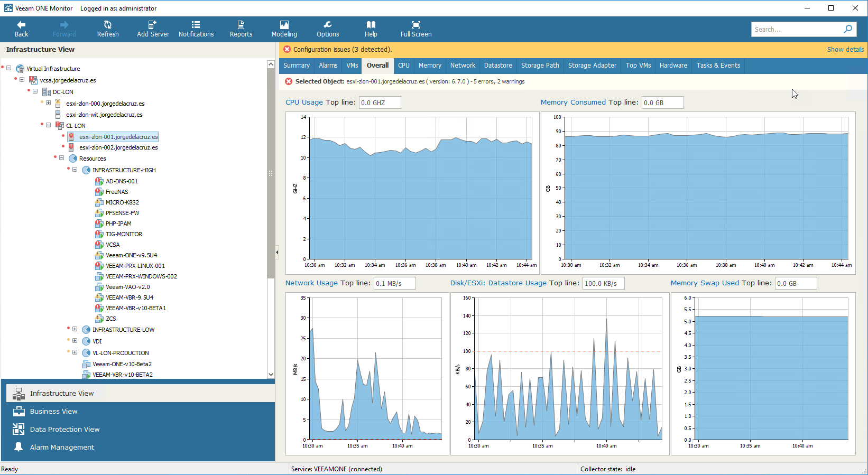Click the Back arrow icon
Image resolution: width=868 pixels, height=475 pixels.
coord(21,24)
